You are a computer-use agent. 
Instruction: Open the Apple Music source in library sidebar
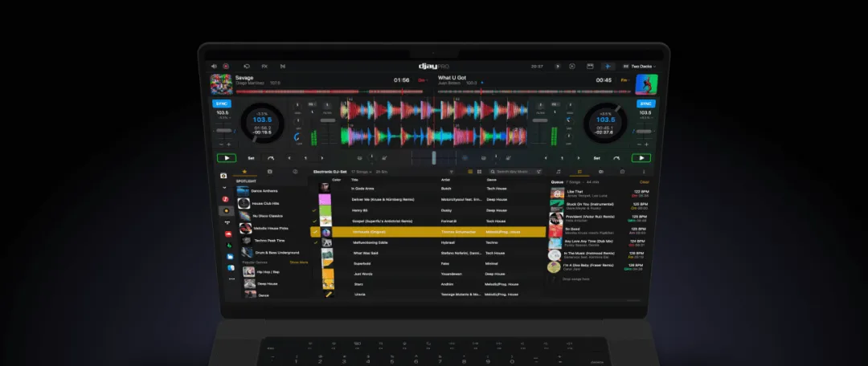click(225, 198)
